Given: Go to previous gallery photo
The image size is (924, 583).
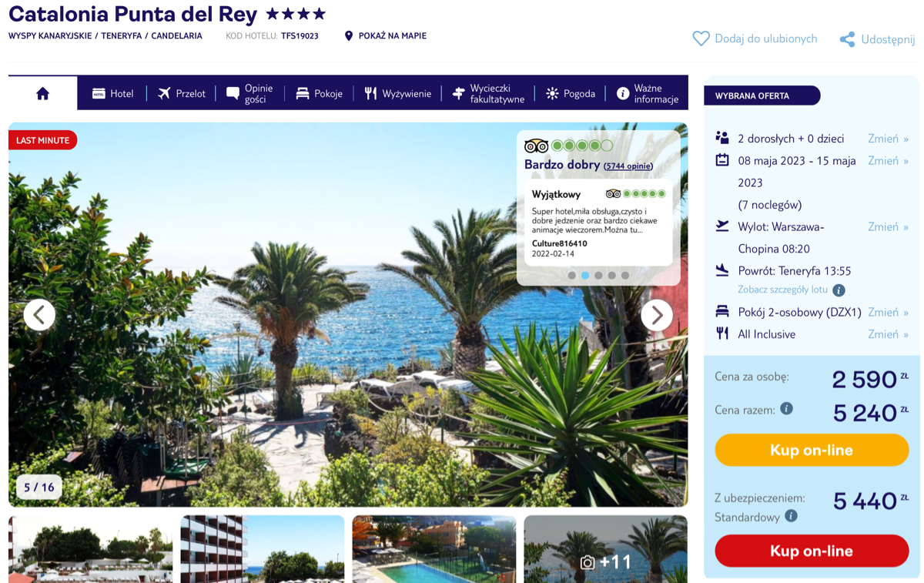Looking at the screenshot, I should click(x=39, y=315).
